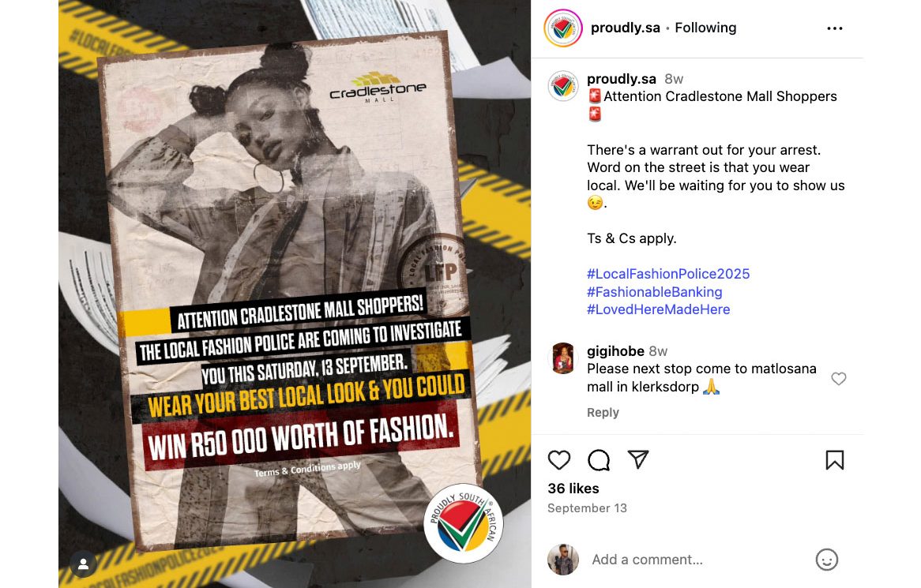Viewport: 921px width, 588px height.
Task: Open proudly.sa username in caption
Action: click(622, 79)
